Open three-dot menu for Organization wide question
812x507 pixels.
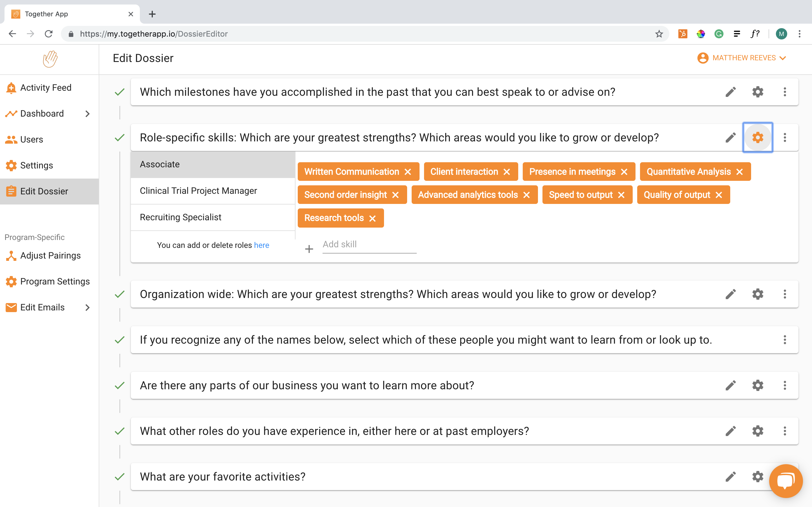tap(784, 294)
